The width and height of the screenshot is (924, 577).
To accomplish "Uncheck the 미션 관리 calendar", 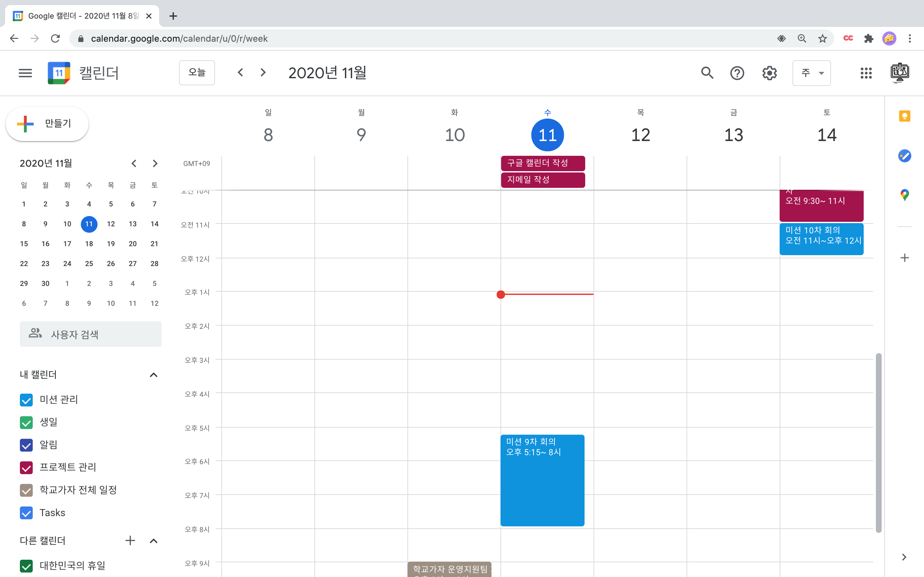I will pos(26,400).
